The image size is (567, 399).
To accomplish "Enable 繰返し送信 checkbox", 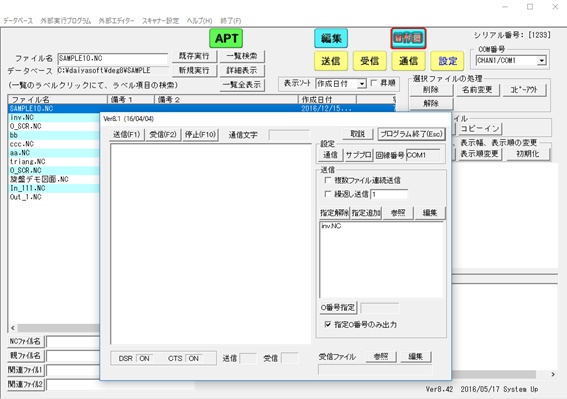I will (x=328, y=194).
